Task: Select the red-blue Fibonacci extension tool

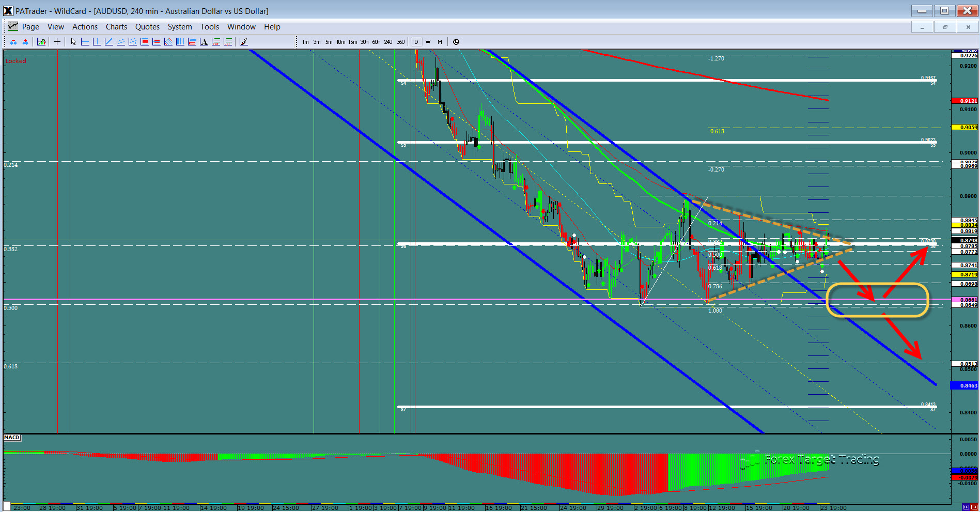Action: click(156, 42)
